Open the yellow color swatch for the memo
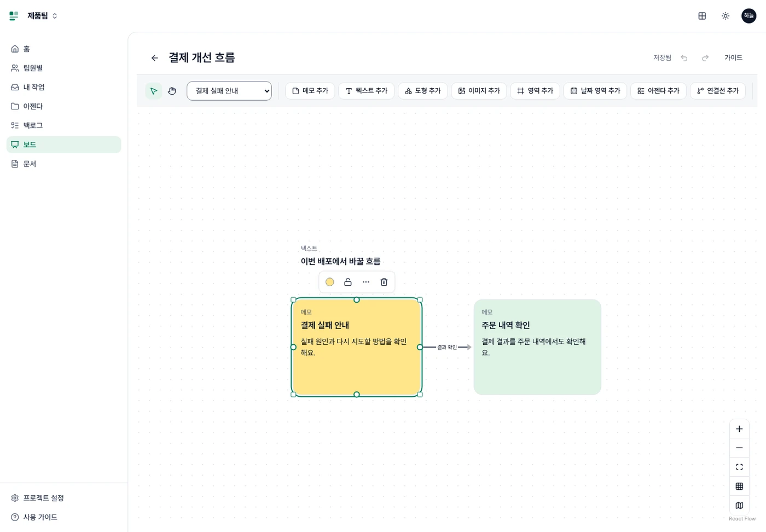The width and height of the screenshot is (766, 532). click(330, 282)
